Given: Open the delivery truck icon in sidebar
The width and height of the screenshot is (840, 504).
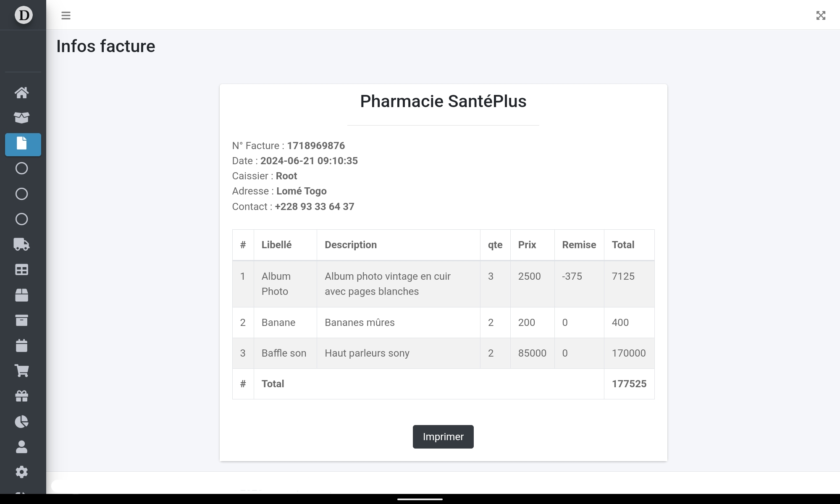Looking at the screenshot, I should coord(22,244).
